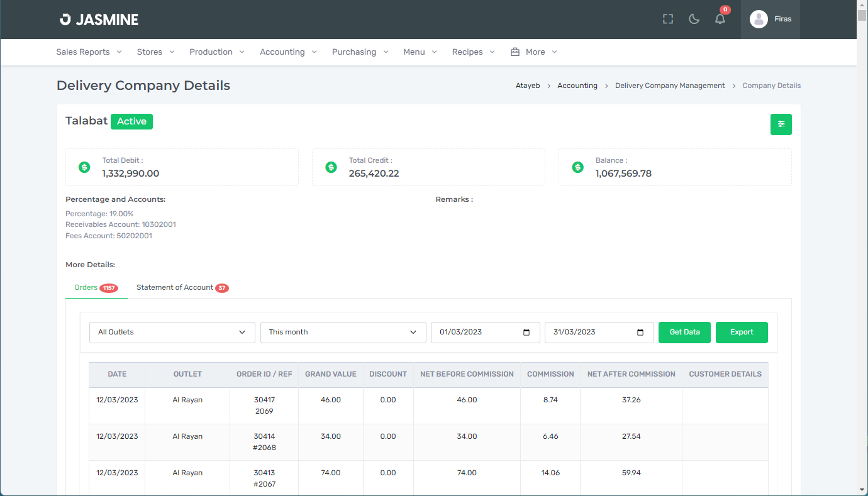Image resolution: width=868 pixels, height=496 pixels.
Task: Go to Delivery Company Management breadcrumb
Action: (670, 85)
